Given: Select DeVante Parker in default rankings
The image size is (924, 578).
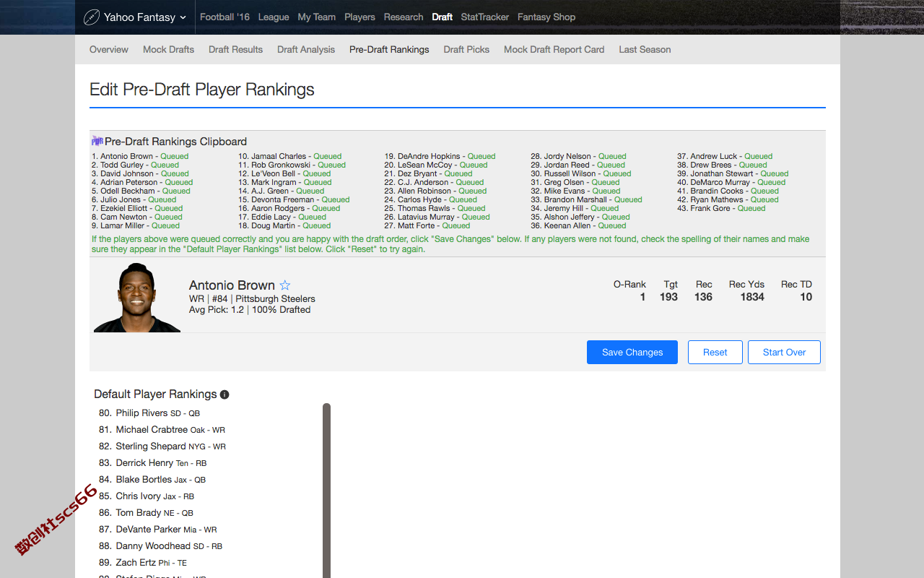Looking at the screenshot, I should pos(158,530).
